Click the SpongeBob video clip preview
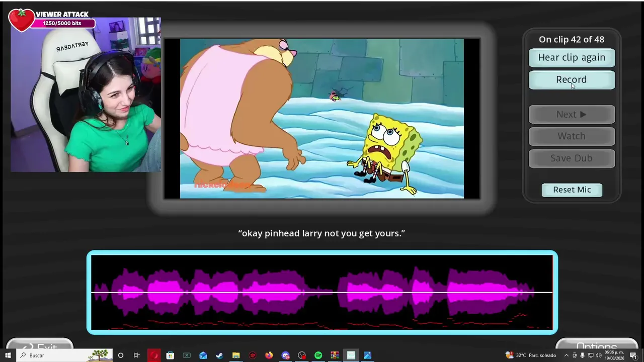 [322, 119]
